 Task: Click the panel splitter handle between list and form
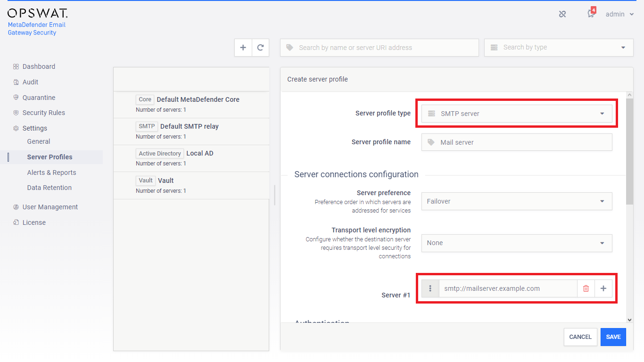point(274,195)
